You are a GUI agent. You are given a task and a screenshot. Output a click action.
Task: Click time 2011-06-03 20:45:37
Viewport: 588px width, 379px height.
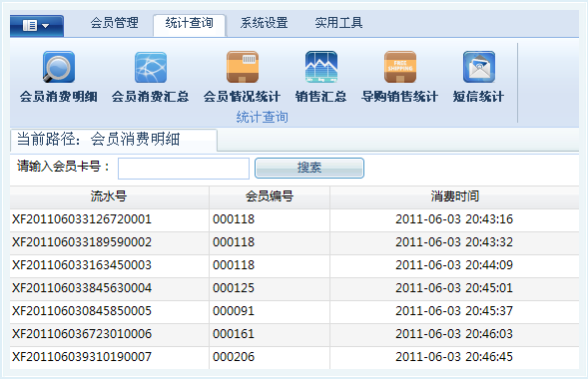tap(454, 311)
